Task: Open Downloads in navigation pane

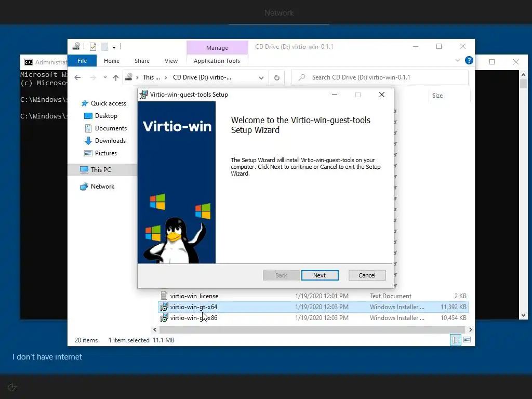Action: tap(110, 141)
